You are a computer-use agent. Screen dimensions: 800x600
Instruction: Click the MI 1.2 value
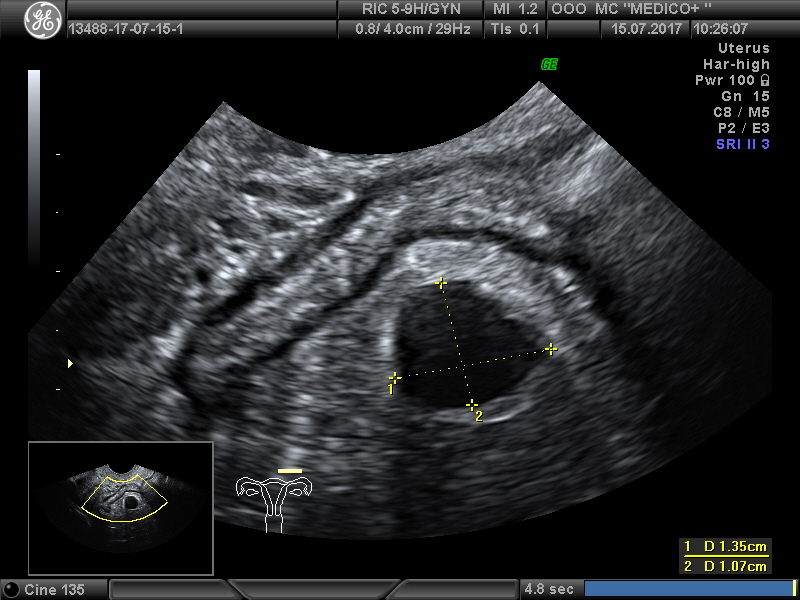coord(515,9)
